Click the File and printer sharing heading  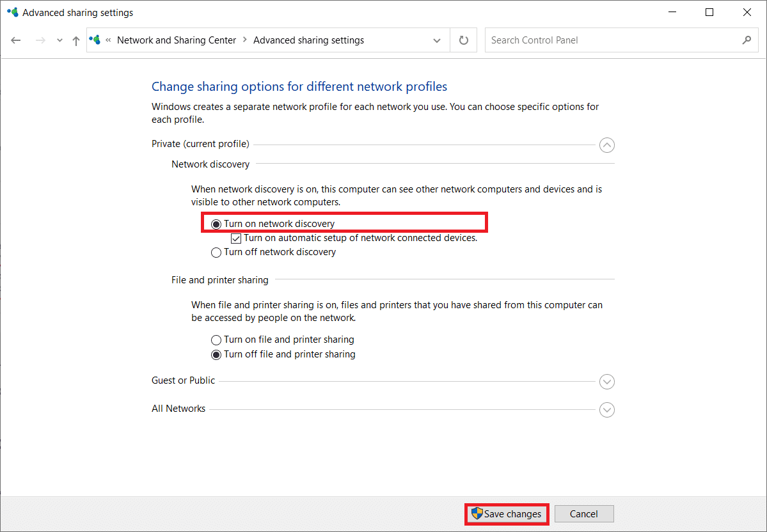tap(219, 280)
